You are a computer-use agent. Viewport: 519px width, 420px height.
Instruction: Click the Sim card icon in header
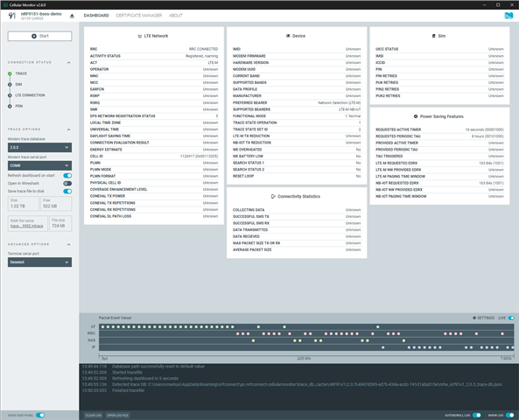click(x=433, y=36)
